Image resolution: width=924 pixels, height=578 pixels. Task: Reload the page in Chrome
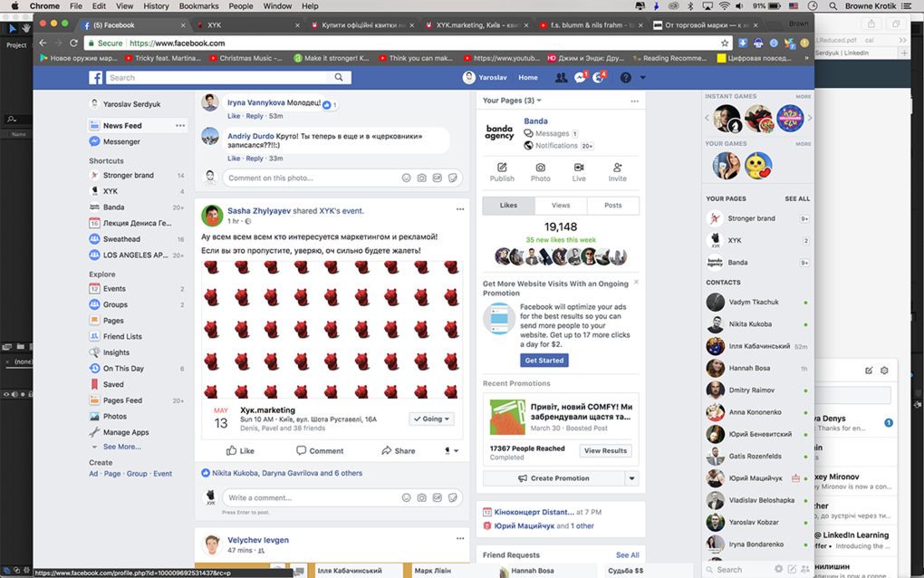[73, 43]
